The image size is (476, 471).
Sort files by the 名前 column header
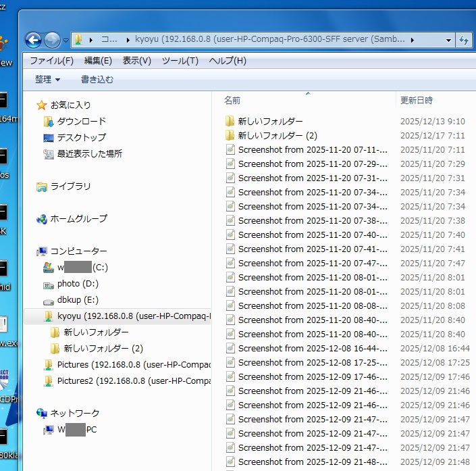232,100
